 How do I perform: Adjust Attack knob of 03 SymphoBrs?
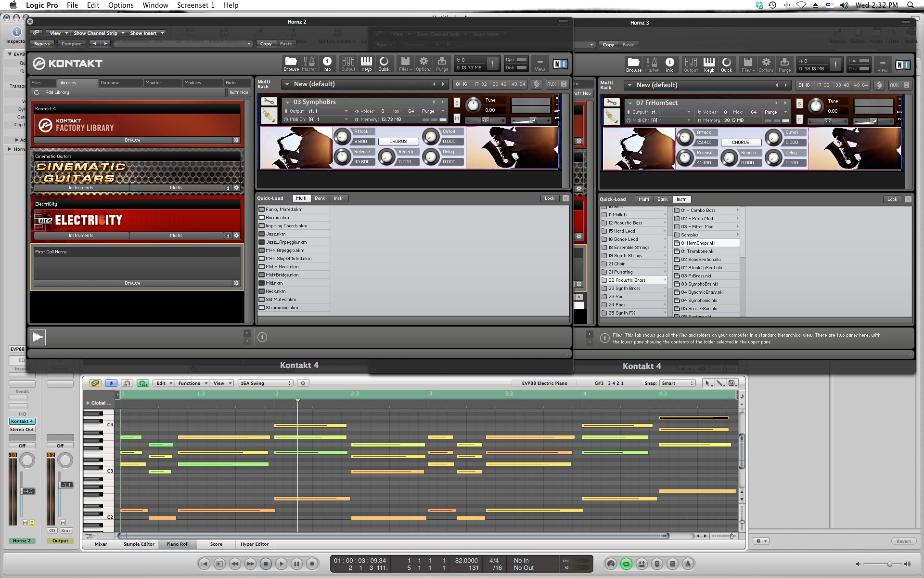point(342,137)
